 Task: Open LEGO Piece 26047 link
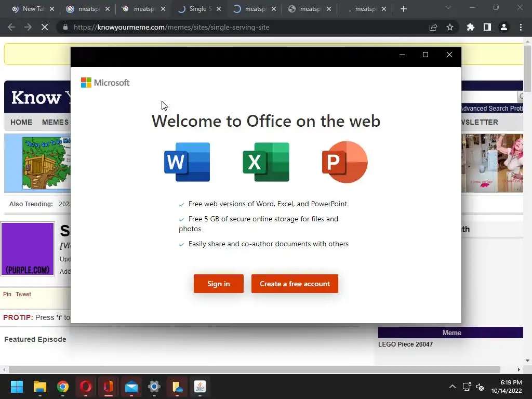(x=405, y=344)
